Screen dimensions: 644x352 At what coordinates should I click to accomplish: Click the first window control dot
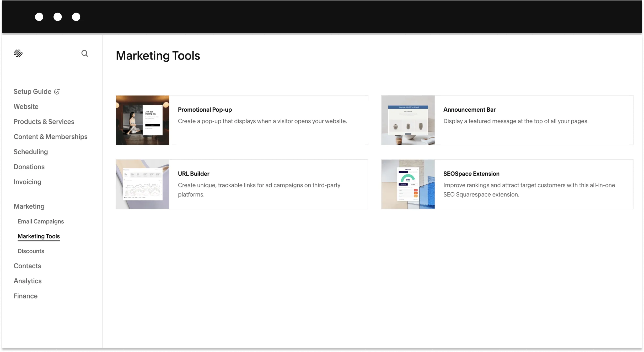[39, 17]
